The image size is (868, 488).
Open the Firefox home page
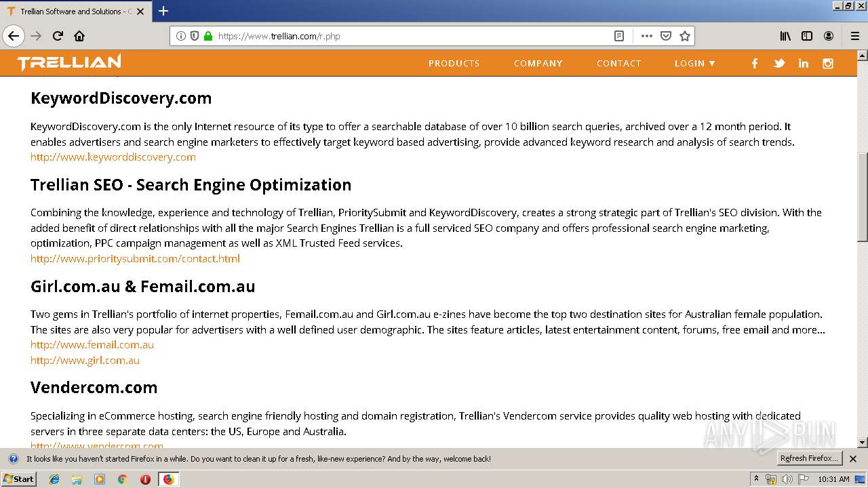click(79, 36)
